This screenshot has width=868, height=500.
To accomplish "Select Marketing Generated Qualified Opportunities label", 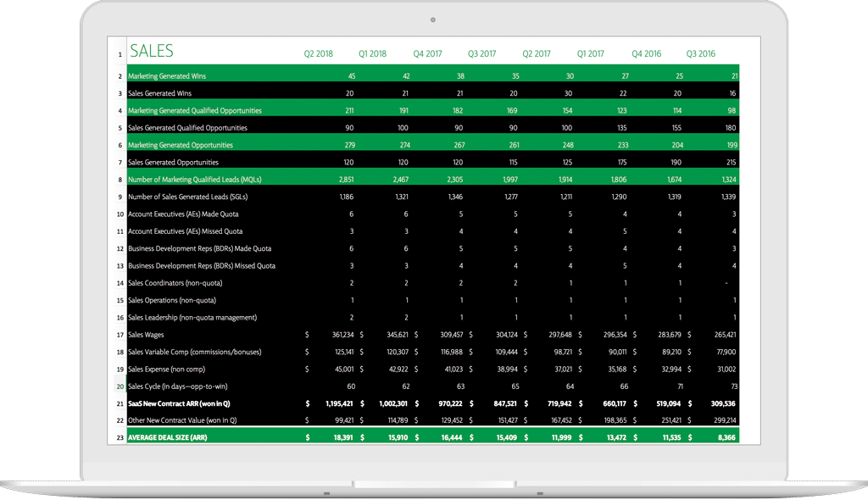I will 195,110.
